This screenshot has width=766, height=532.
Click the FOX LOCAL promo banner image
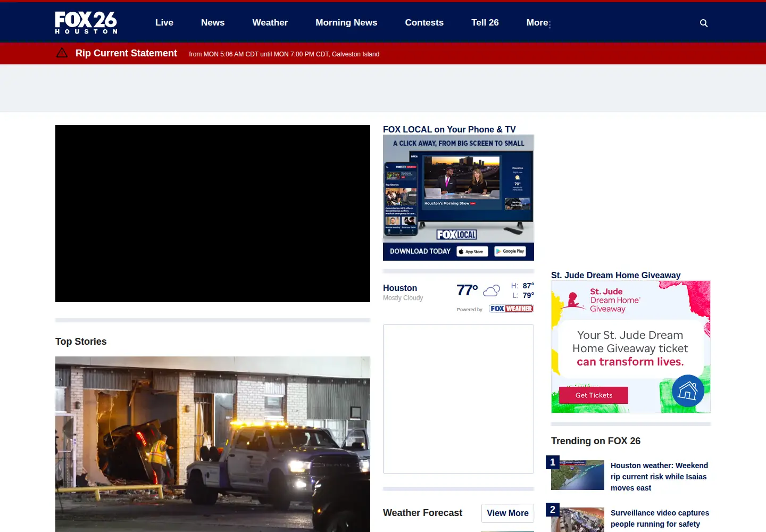point(459,197)
